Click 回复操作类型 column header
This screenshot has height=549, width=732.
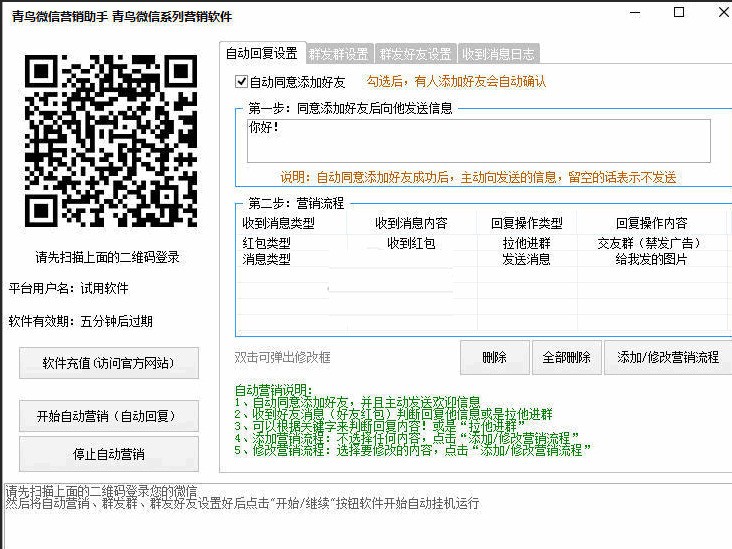[527, 223]
